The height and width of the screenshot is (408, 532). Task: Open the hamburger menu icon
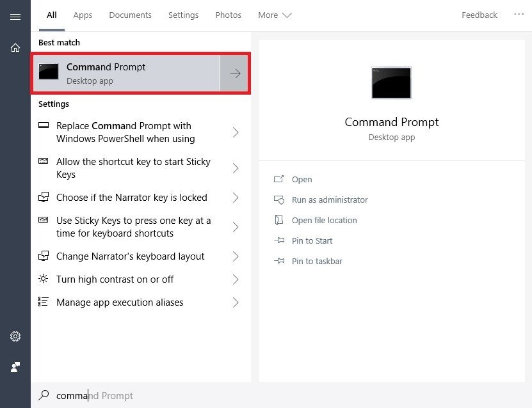point(15,17)
